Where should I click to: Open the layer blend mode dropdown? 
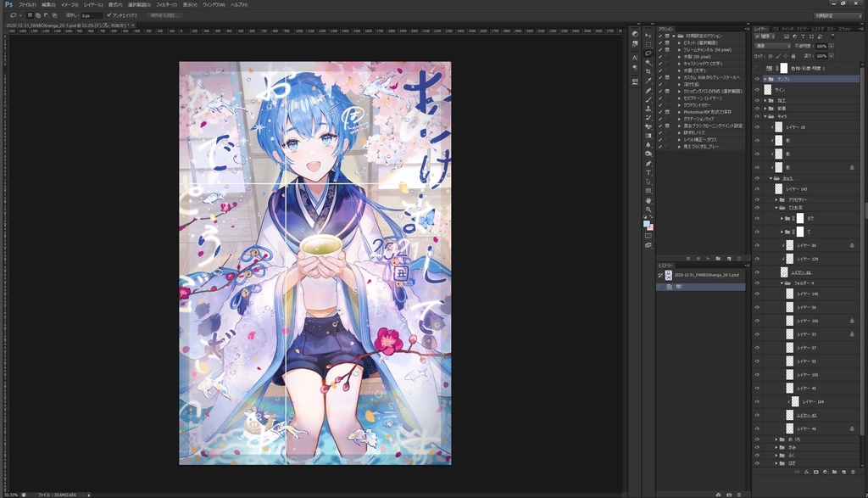[x=773, y=46]
